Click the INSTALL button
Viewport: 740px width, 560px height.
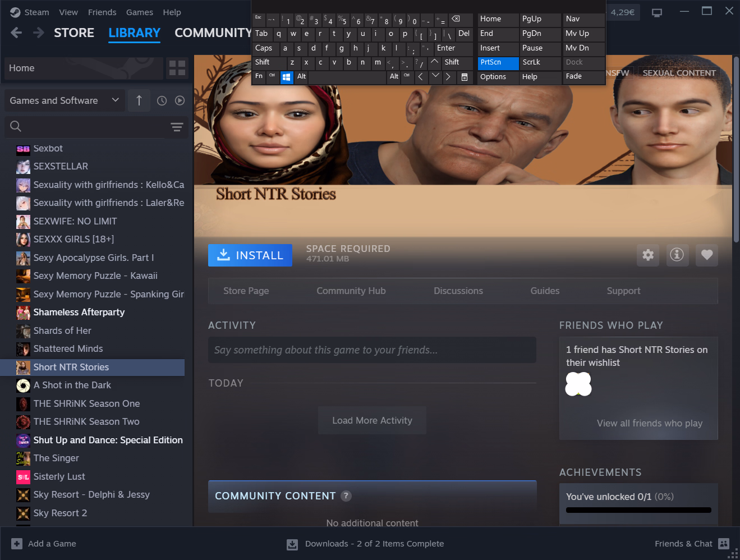(x=250, y=255)
